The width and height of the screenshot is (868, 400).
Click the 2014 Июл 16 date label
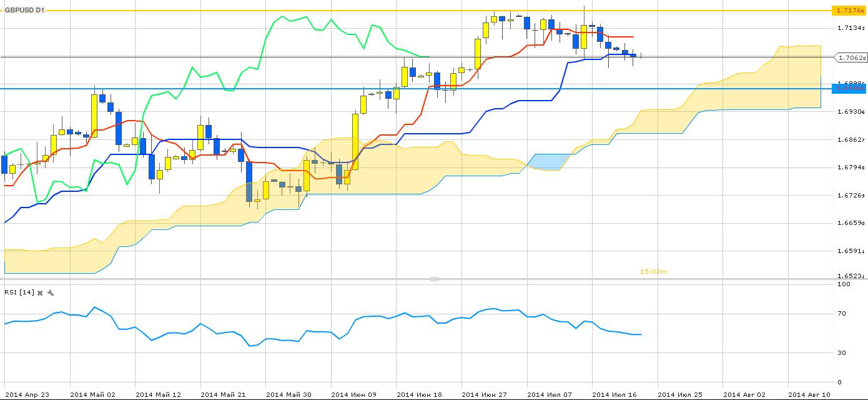click(614, 394)
